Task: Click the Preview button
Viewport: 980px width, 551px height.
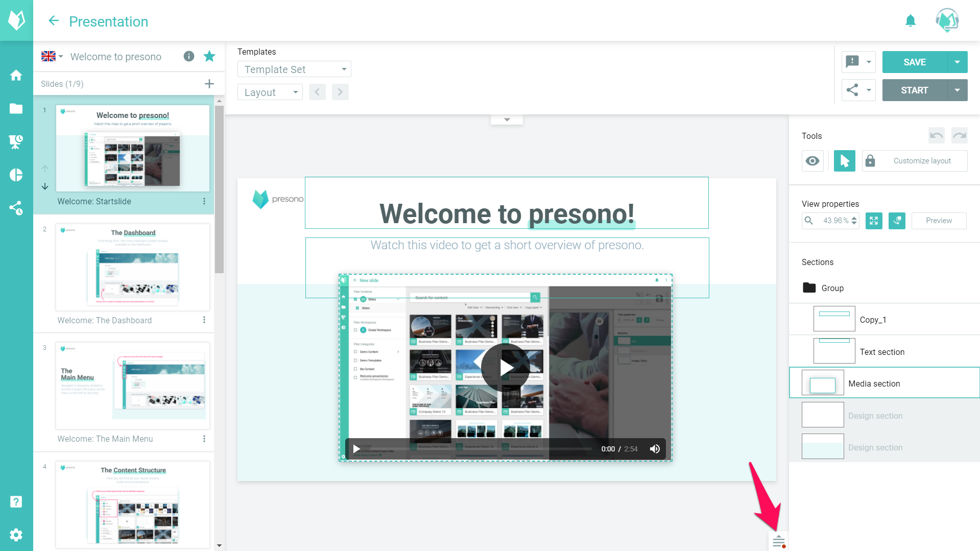Action: click(x=939, y=221)
